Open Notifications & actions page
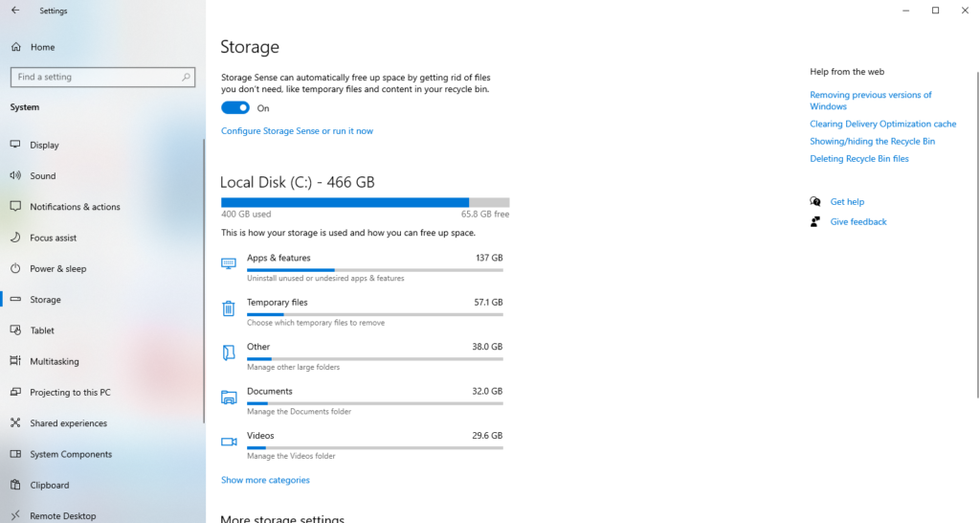Screen dimensions: 980x523 [x=75, y=207]
